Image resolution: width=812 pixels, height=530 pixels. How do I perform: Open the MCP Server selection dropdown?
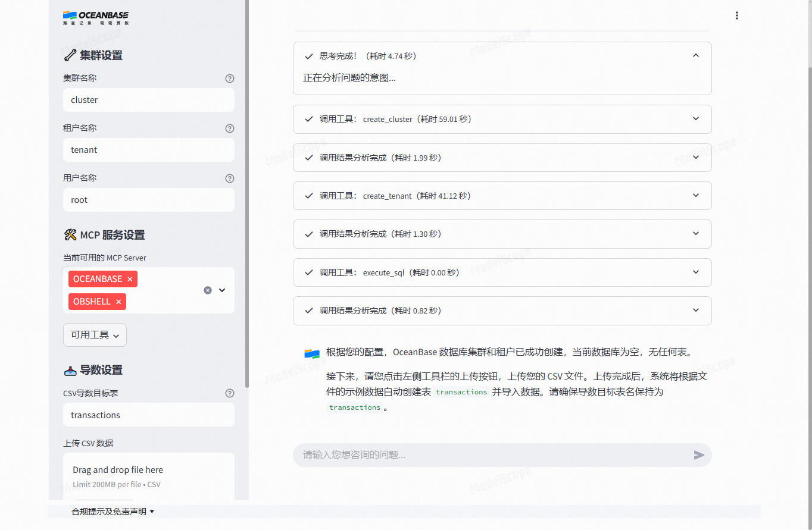(221, 290)
